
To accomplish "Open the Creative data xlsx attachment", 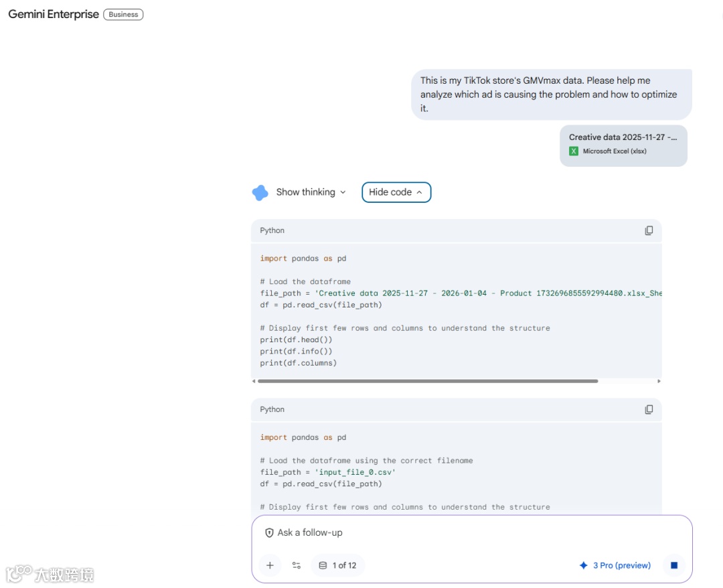I will tap(623, 146).
